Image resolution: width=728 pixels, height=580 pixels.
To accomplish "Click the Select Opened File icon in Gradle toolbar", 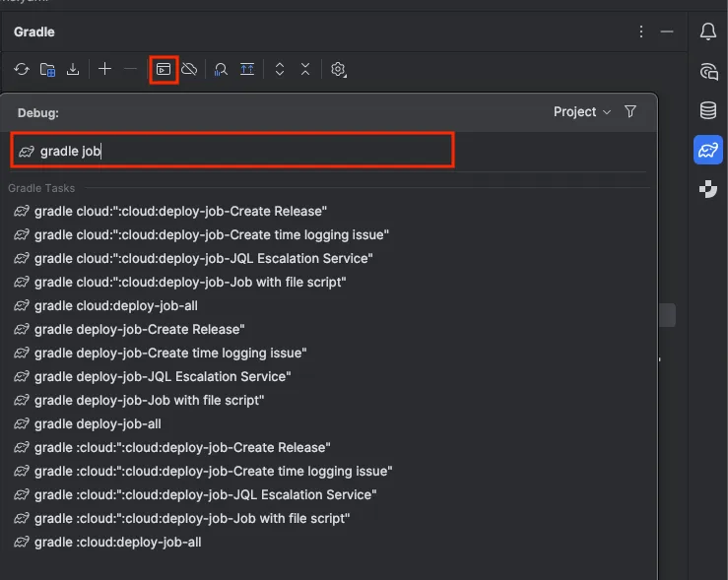I will tap(247, 70).
